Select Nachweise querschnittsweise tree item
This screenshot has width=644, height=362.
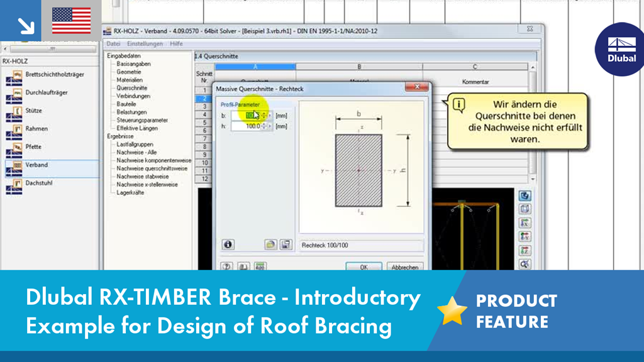152,168
